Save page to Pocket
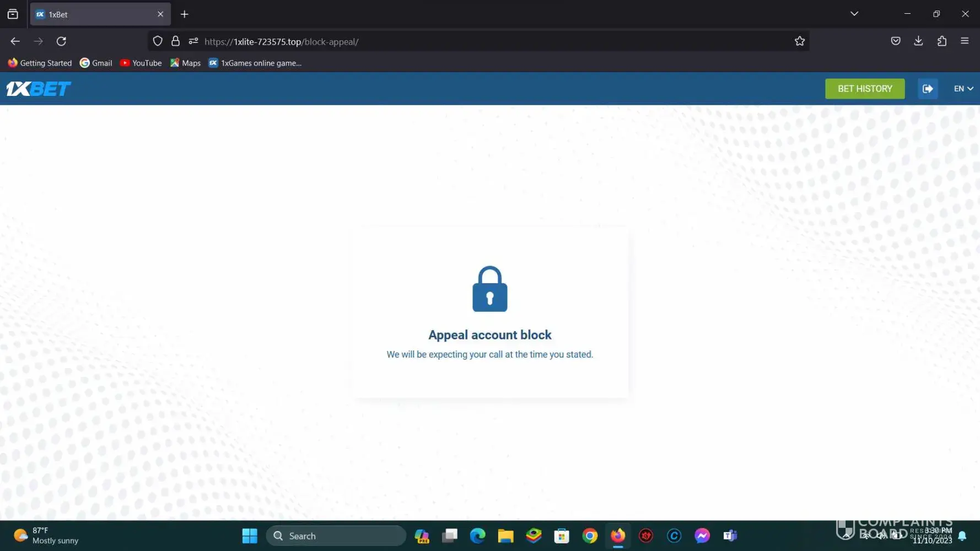Image resolution: width=980 pixels, height=551 pixels. pos(896,41)
